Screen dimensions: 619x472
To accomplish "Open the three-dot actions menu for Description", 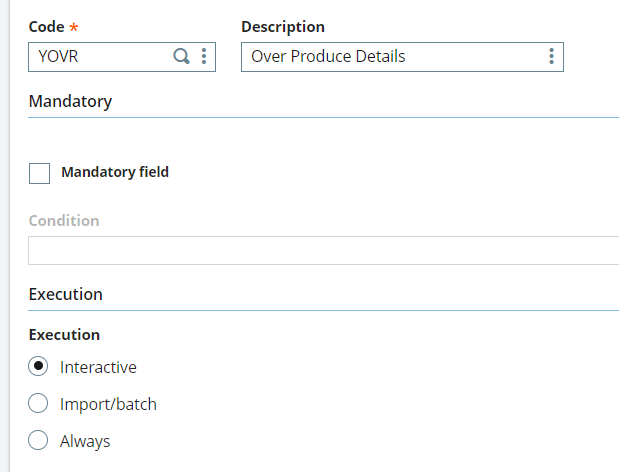I will [x=551, y=57].
